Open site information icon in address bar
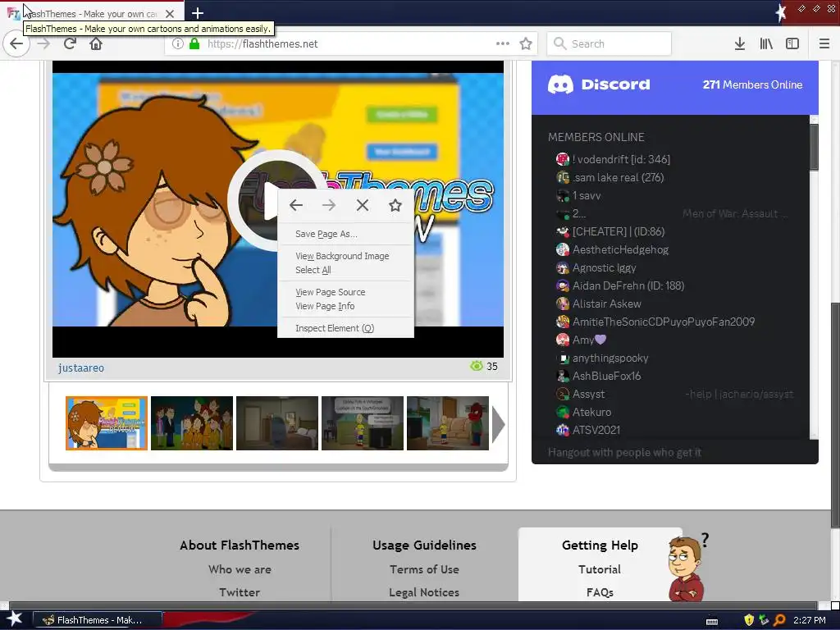Viewport: 840px width, 630px height. tap(178, 44)
